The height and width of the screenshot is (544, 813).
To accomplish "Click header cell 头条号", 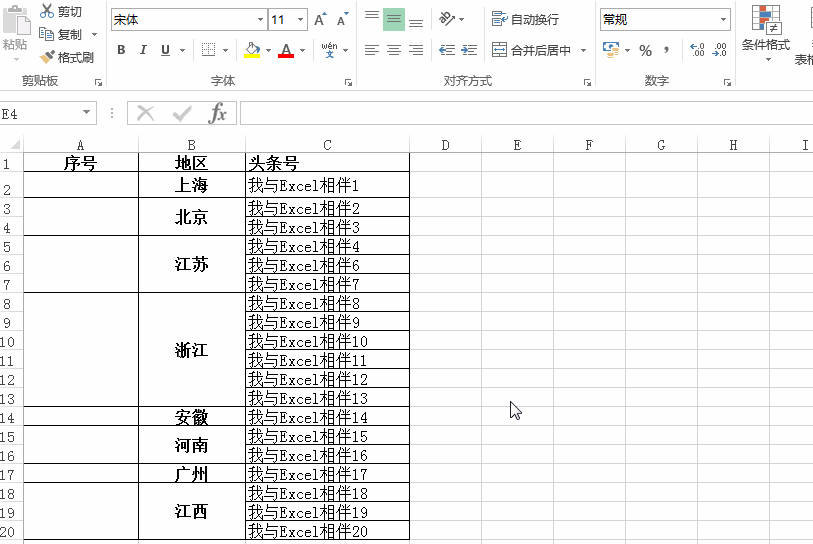I will pyautogui.click(x=327, y=163).
